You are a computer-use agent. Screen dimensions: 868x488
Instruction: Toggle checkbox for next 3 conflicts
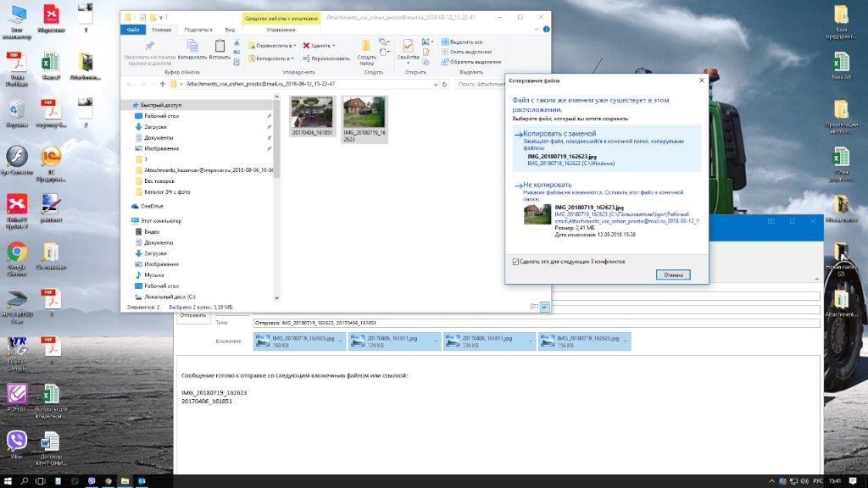[515, 262]
